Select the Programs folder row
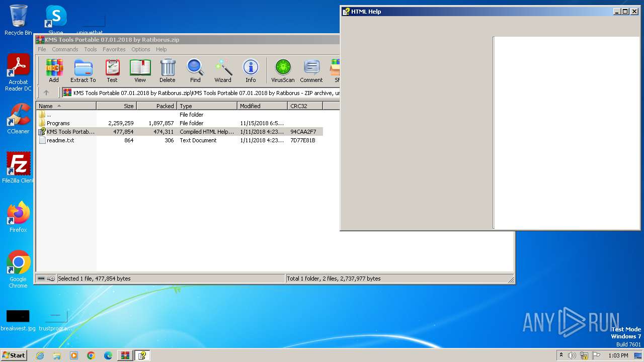 pos(179,123)
